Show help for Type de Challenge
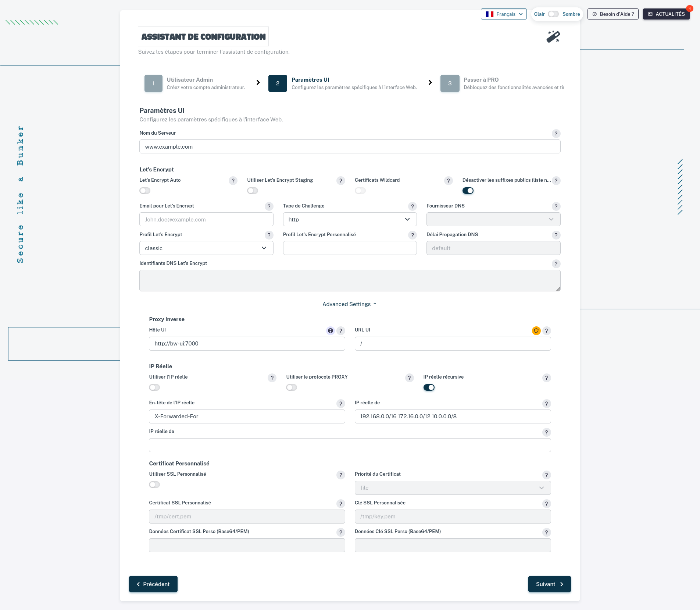Screen dimensions: 700x610 [x=413, y=206]
